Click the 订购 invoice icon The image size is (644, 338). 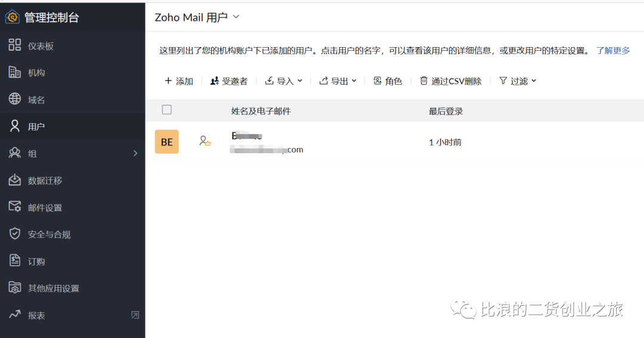[x=15, y=261]
